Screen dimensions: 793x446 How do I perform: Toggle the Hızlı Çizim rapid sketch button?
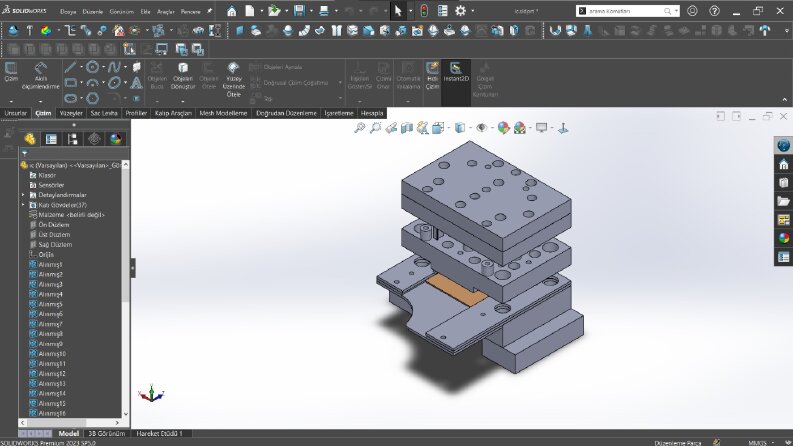coord(432,76)
